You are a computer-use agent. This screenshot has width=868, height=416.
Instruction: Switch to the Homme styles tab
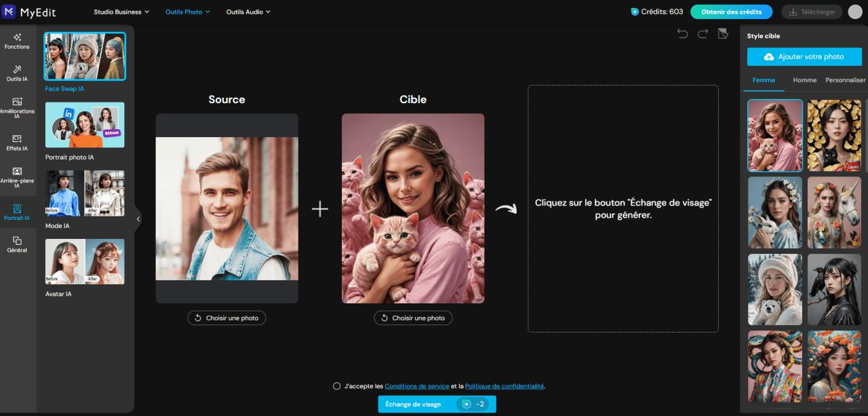(x=804, y=79)
